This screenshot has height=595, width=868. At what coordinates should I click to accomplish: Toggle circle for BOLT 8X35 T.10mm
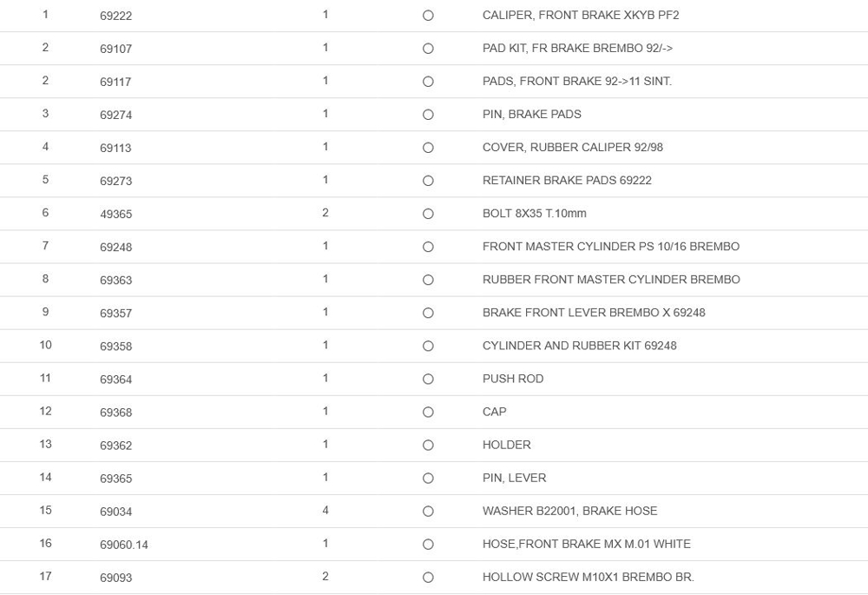pyautogui.click(x=428, y=214)
